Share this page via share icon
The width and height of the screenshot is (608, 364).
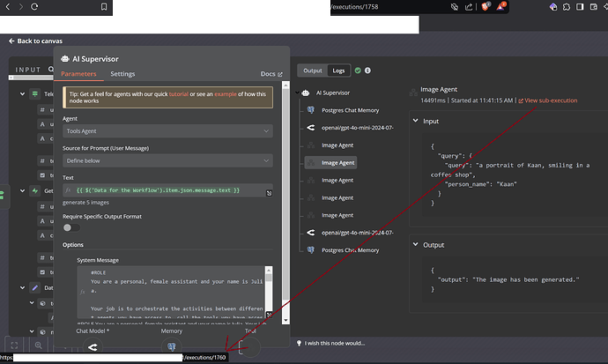pos(469,6)
